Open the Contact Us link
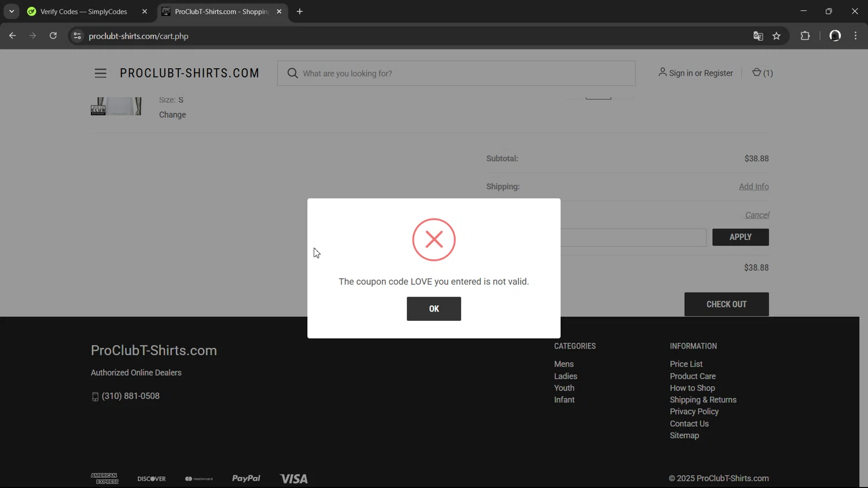868x488 pixels. tap(689, 424)
